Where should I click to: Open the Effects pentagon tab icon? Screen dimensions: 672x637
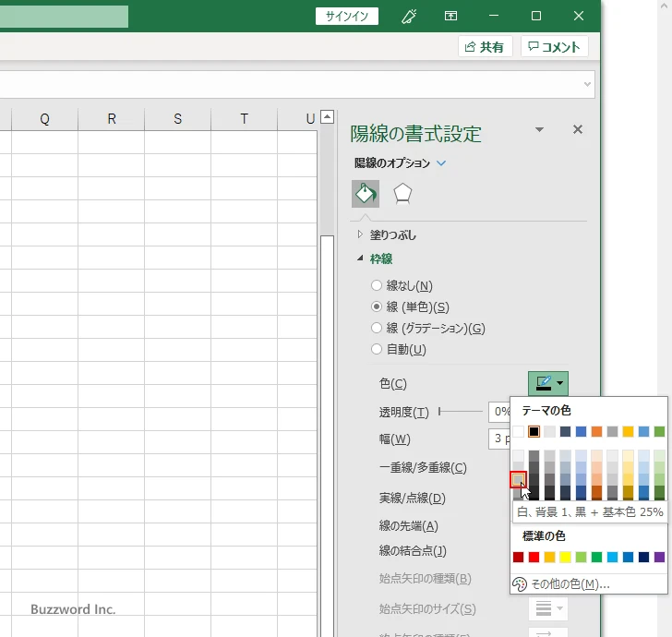(x=402, y=194)
